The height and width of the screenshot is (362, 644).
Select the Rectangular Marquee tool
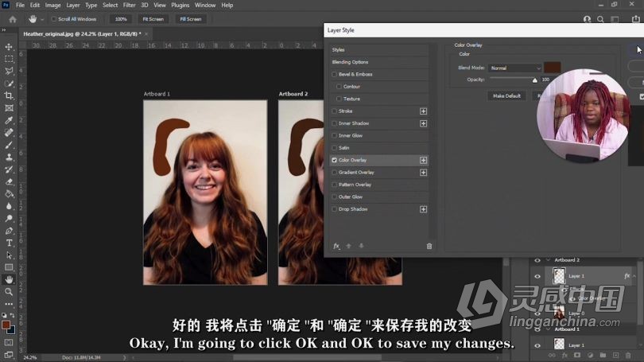[x=9, y=59]
